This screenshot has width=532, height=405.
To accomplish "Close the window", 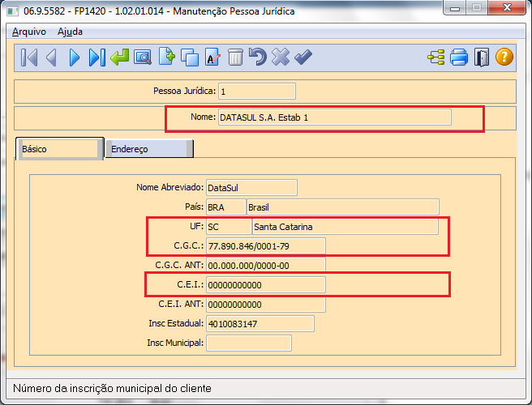I will tap(507, 8).
